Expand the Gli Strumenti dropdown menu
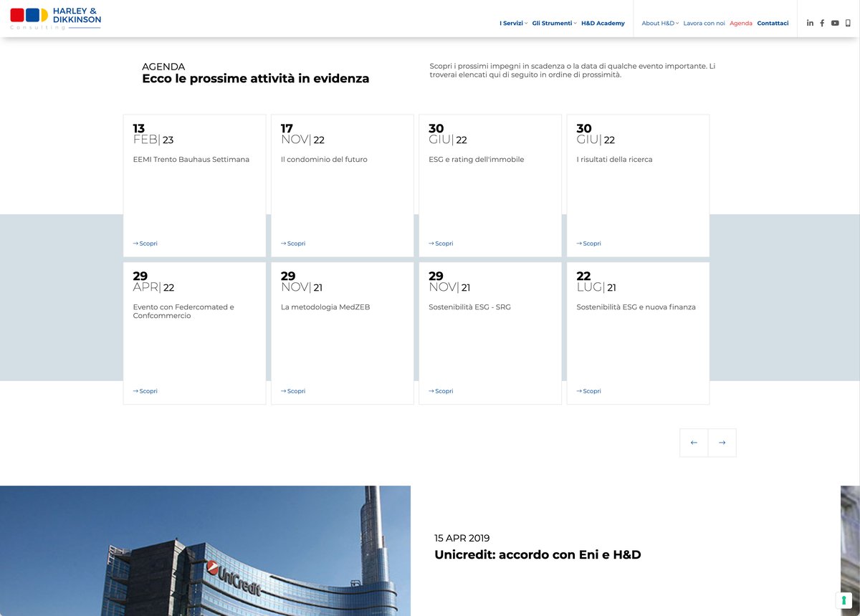 point(554,23)
